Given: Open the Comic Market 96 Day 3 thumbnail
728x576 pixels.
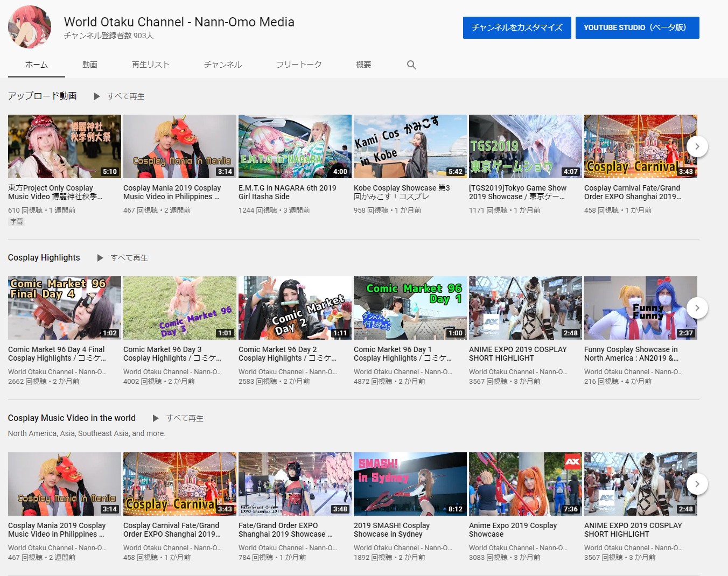Looking at the screenshot, I should 180,308.
